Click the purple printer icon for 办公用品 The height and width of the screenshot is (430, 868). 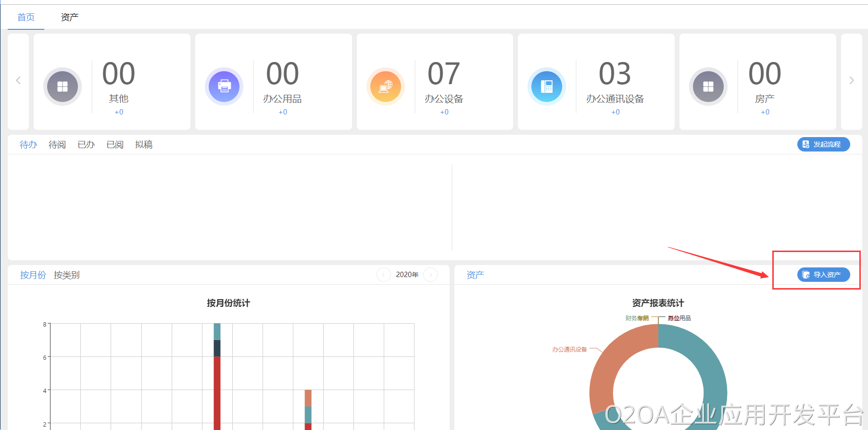pos(224,87)
